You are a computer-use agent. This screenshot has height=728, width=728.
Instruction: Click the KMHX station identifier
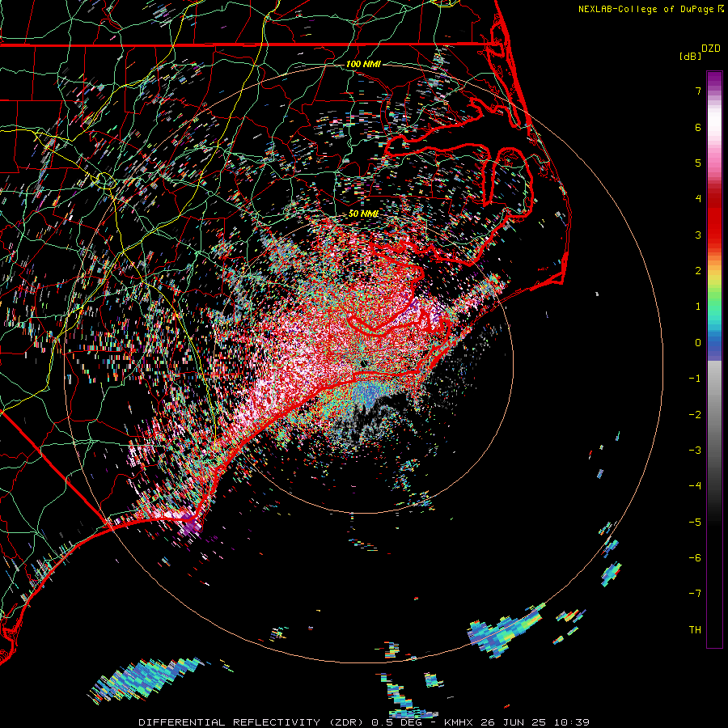(459, 722)
